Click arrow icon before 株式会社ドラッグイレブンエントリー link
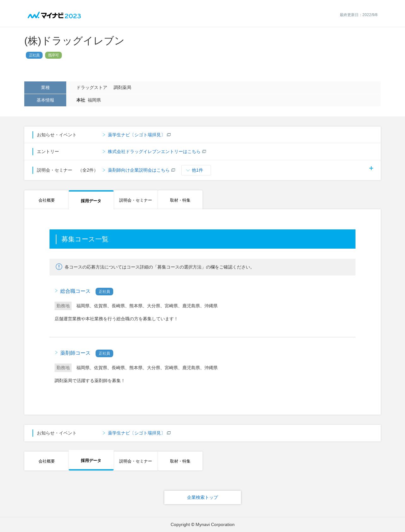This screenshot has height=532, width=405. click(104, 151)
